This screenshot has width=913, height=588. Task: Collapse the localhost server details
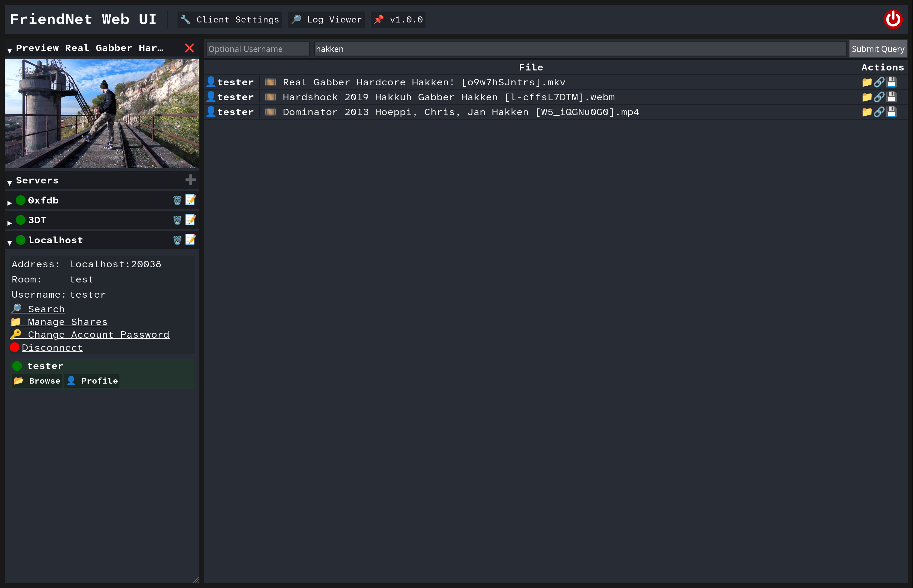(9, 242)
